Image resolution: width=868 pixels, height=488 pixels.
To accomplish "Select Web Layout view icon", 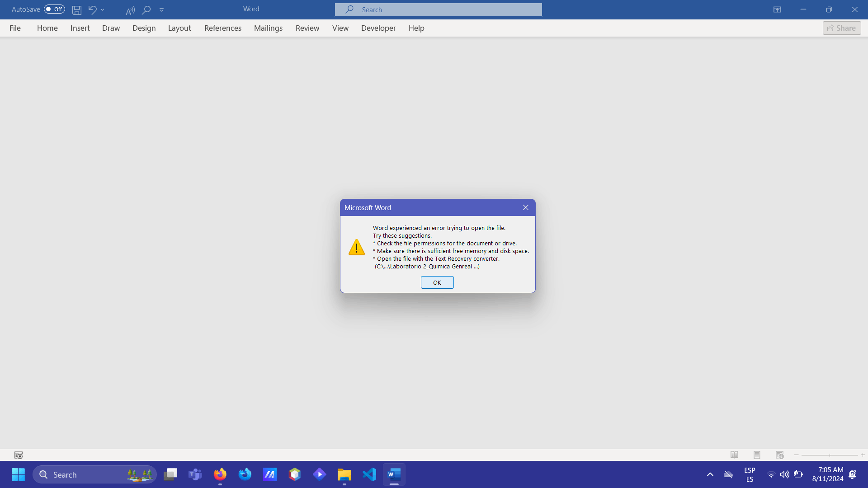I will pyautogui.click(x=779, y=455).
